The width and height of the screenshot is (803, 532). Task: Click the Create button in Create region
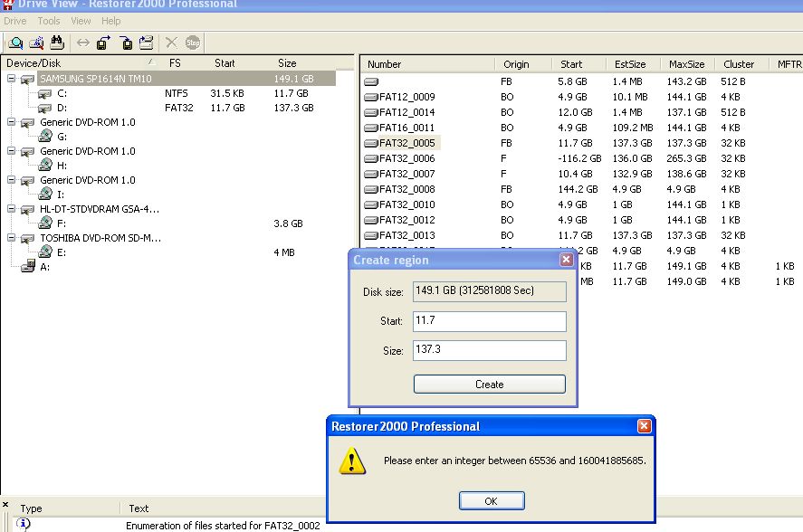tap(490, 385)
